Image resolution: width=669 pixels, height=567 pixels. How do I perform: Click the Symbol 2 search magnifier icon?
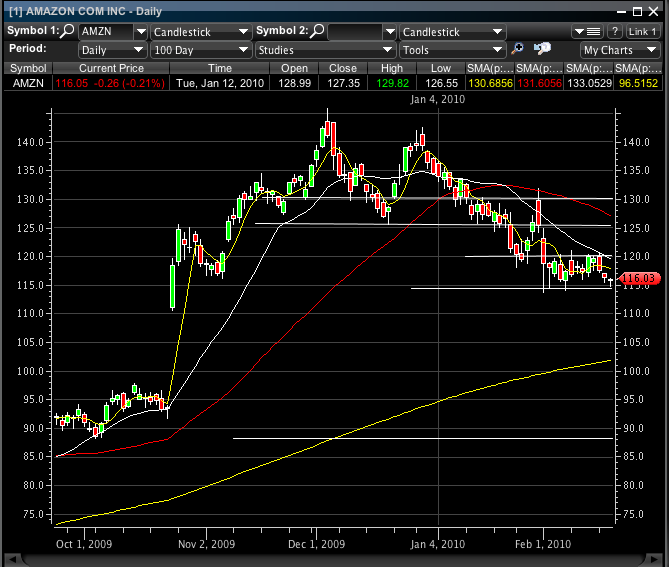(x=317, y=31)
